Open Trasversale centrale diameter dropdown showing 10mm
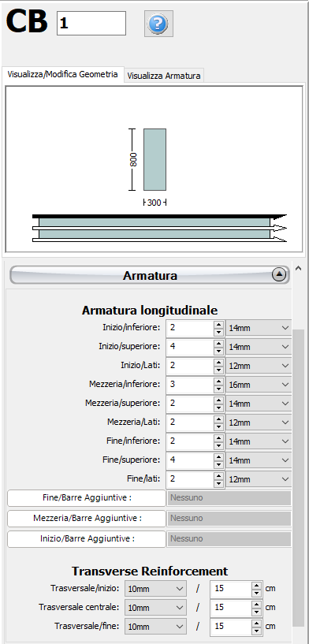This screenshot has height=644, width=309. (155, 608)
